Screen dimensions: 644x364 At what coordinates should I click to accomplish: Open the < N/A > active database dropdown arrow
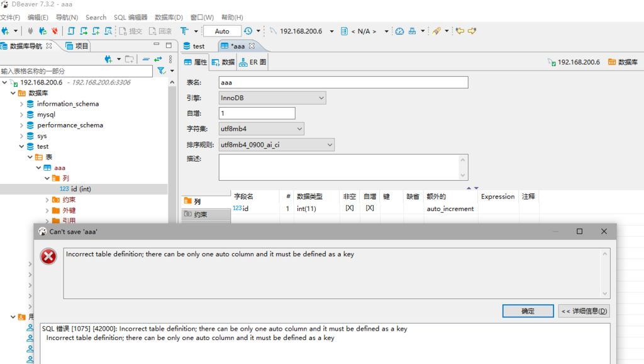coord(387,31)
